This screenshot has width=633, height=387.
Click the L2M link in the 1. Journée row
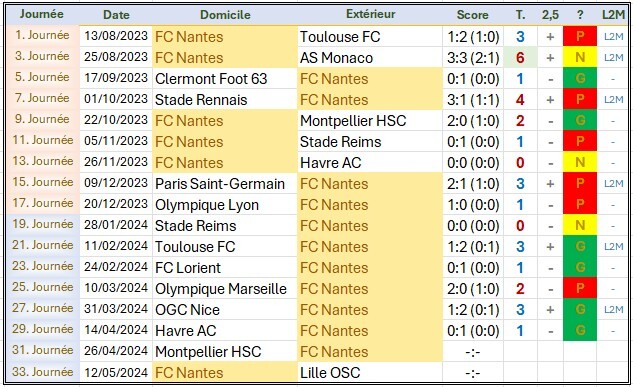click(614, 37)
